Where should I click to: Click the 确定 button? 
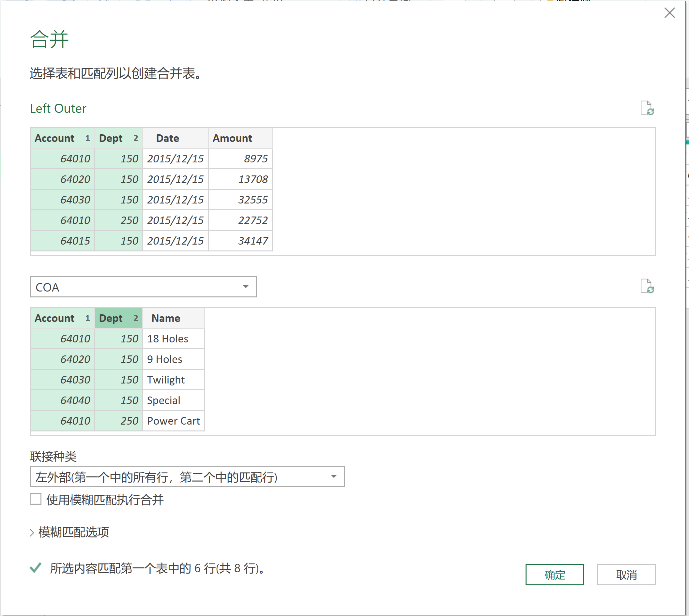pyautogui.click(x=554, y=574)
